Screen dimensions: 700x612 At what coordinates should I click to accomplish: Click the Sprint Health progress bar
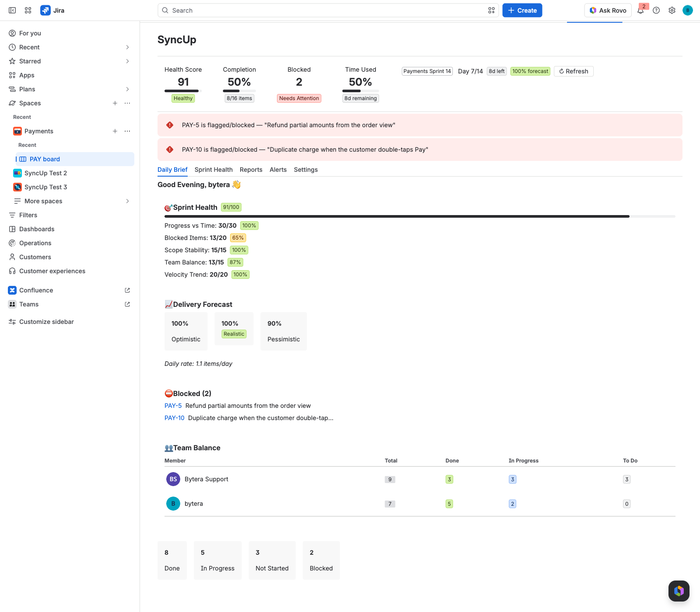420,216
